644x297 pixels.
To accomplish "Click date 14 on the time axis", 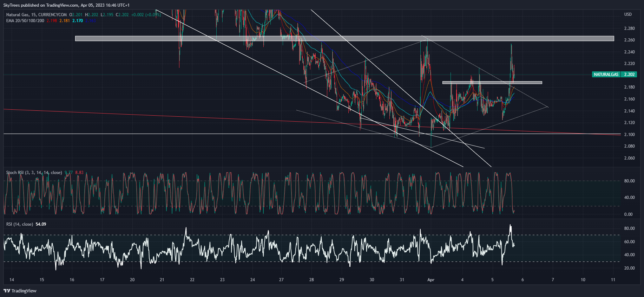I will tap(12, 280).
